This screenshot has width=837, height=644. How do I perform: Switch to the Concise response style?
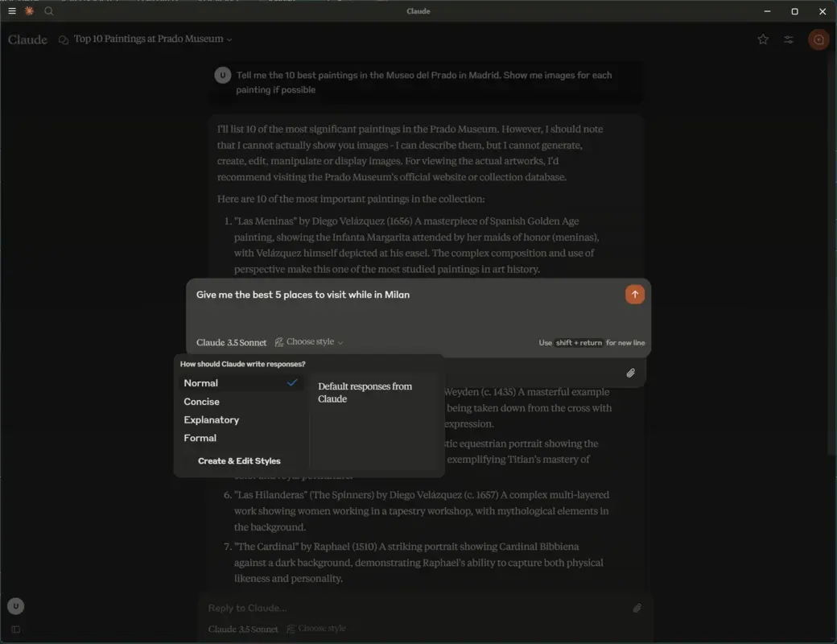[202, 401]
